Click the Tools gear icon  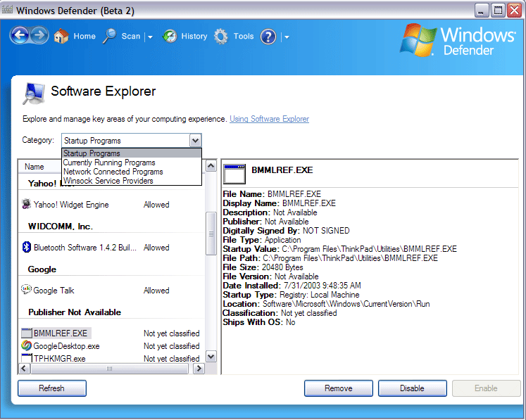click(x=220, y=36)
